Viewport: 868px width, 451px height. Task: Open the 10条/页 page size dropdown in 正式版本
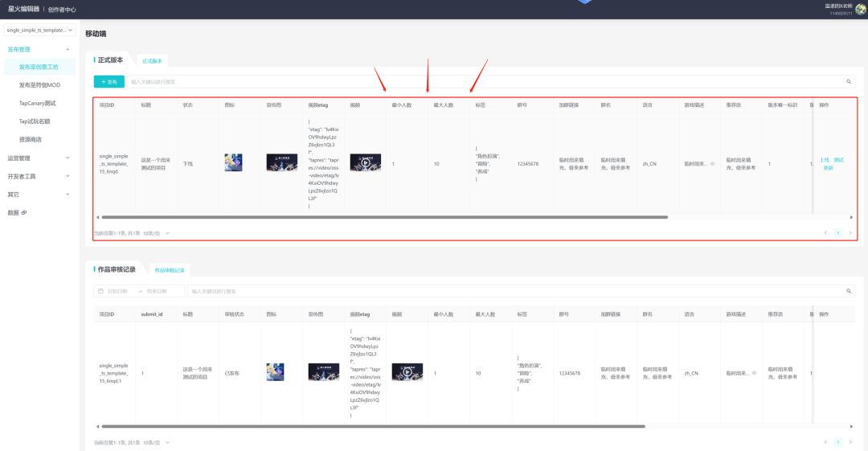point(156,234)
